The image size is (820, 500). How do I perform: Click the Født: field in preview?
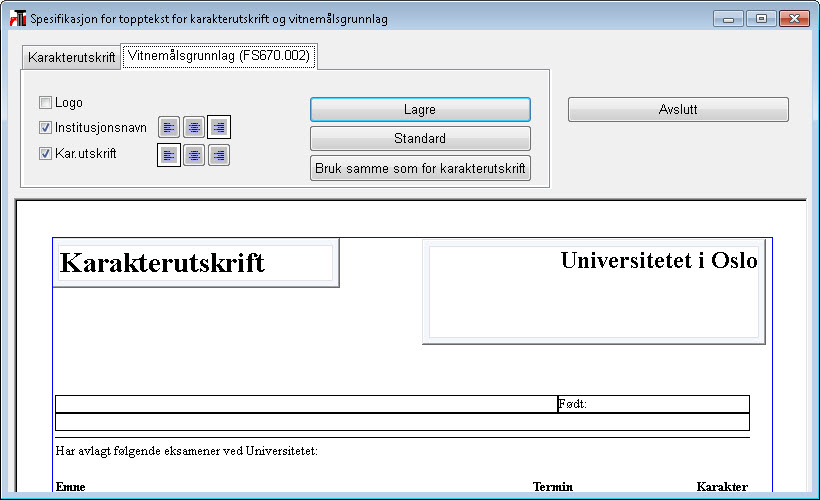[654, 404]
